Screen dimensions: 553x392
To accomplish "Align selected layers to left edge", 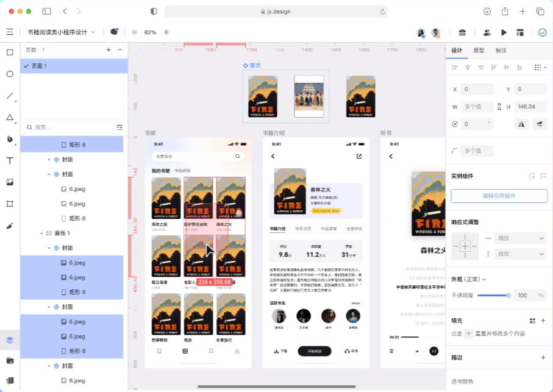I will point(455,67).
